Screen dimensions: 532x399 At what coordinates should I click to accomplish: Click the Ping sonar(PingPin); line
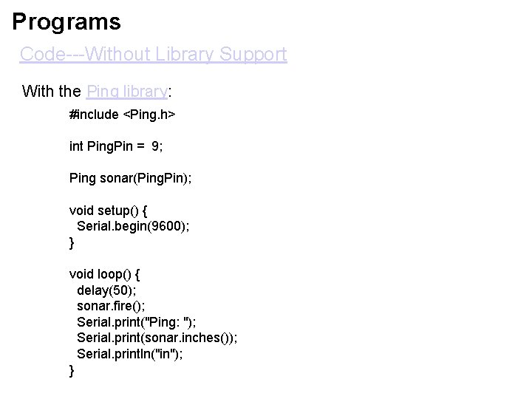130,178
